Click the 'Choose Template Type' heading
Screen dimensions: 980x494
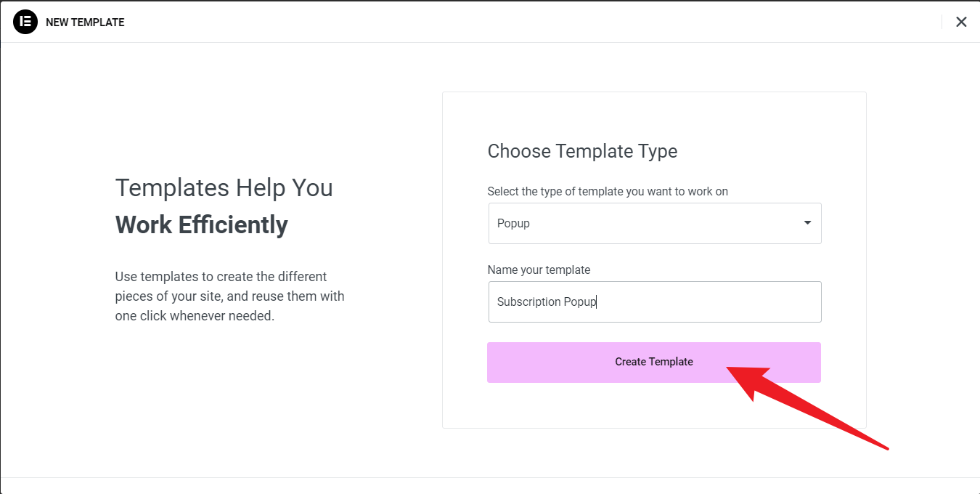point(582,151)
